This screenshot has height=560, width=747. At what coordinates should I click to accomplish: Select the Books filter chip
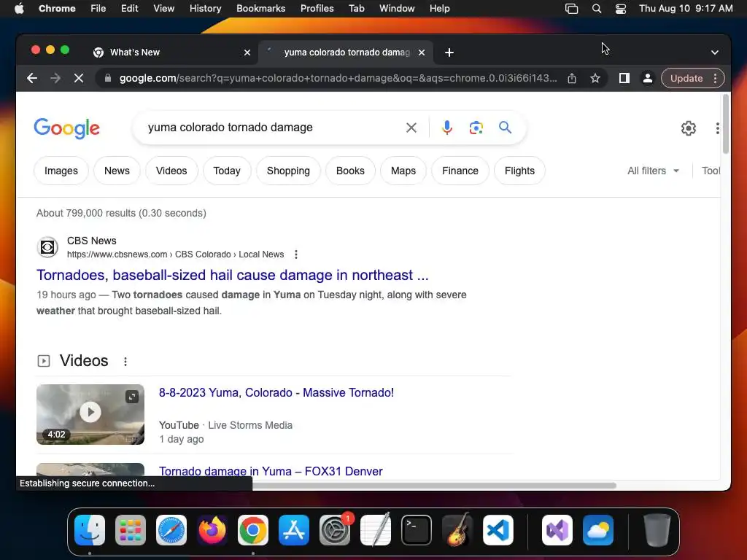pyautogui.click(x=350, y=171)
